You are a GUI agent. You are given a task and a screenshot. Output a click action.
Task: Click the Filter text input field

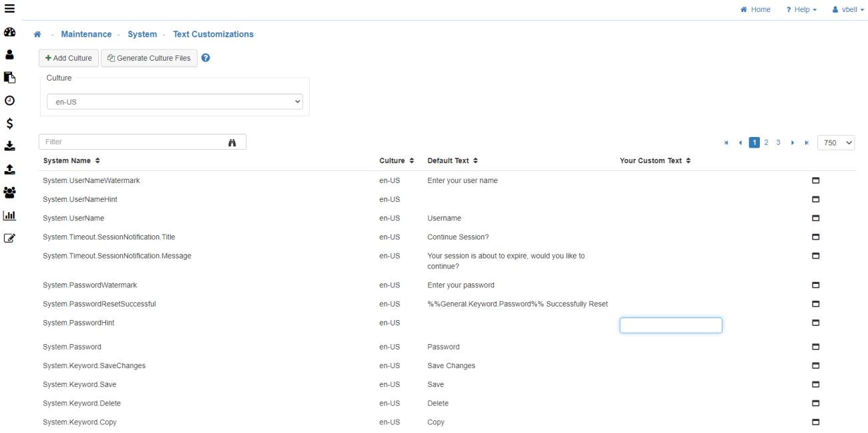coord(134,142)
